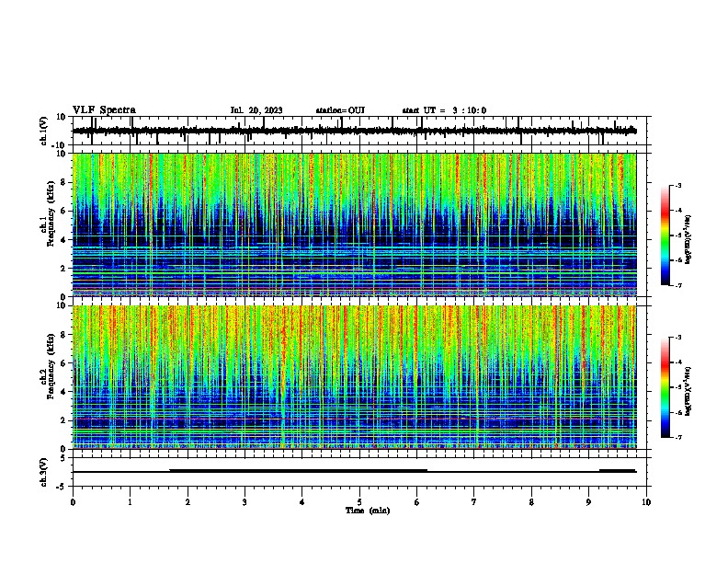Click the "ch.3(V)" axis label
Image resolution: width=728 pixels, height=563 pixels.
point(44,473)
